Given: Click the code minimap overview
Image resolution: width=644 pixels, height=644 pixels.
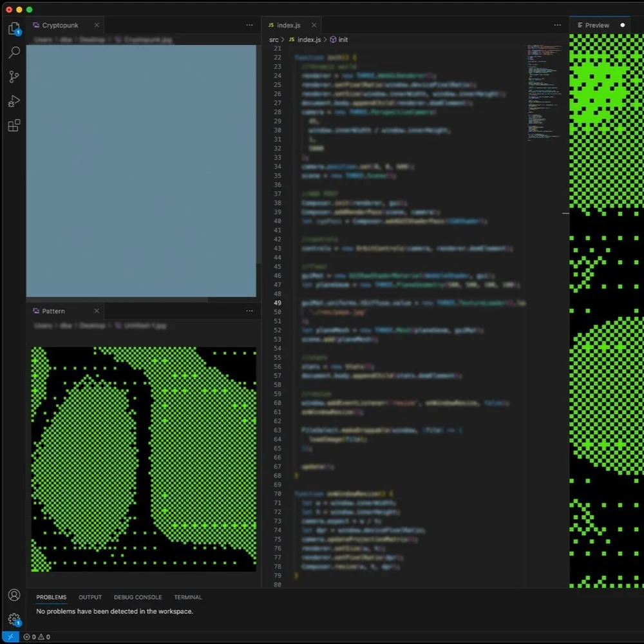Looking at the screenshot, I should (x=545, y=92).
